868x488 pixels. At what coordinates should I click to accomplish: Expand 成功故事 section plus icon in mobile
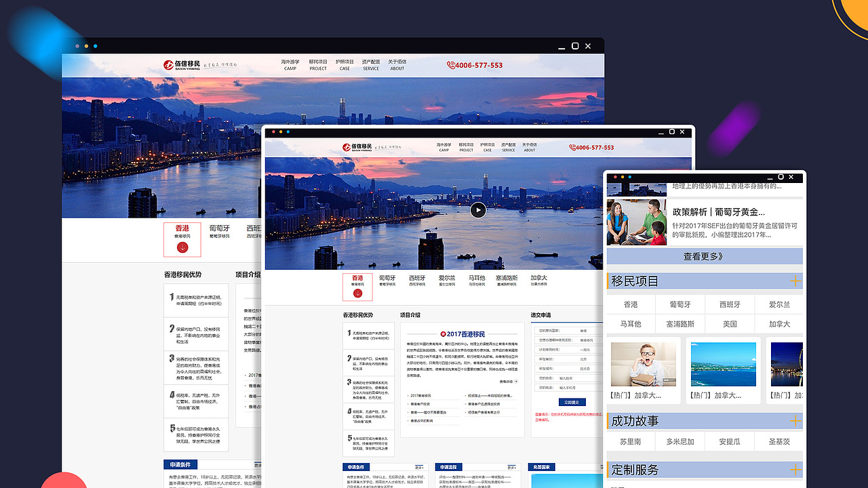795,421
